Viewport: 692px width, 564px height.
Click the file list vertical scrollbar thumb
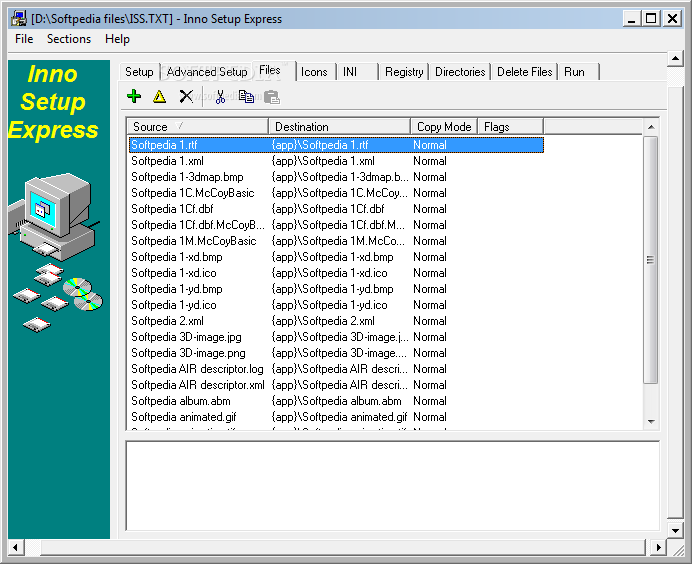point(651,260)
